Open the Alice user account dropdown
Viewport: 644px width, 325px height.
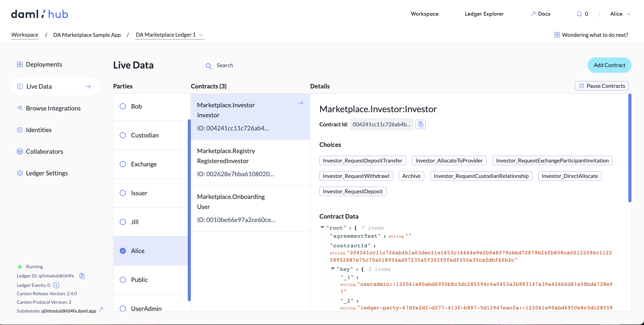(620, 14)
